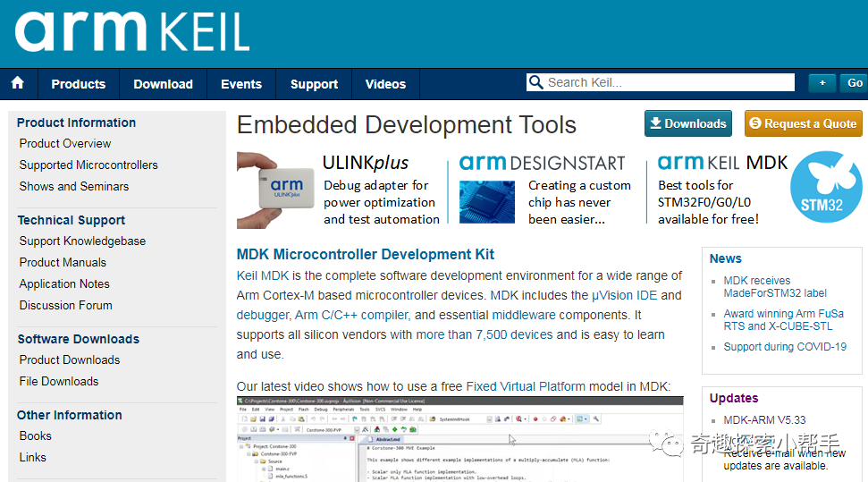Click the News panel heading
868x482 pixels.
pyautogui.click(x=725, y=258)
